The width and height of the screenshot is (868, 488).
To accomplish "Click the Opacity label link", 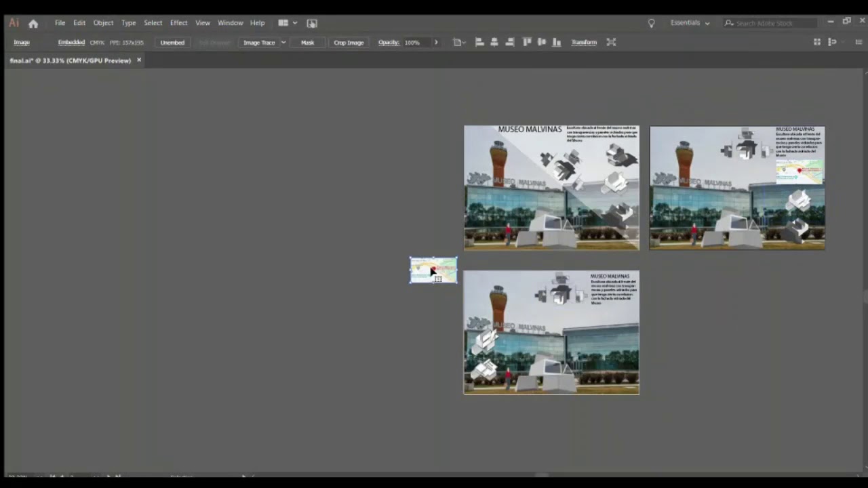I will coord(389,43).
